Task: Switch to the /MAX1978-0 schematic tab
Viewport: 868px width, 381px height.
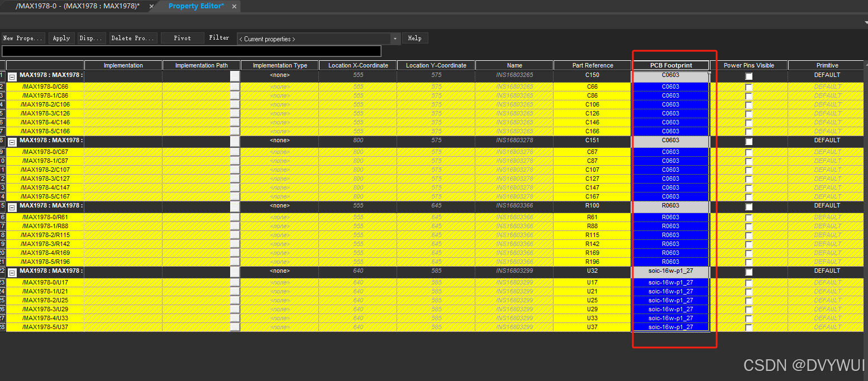Action: point(78,6)
